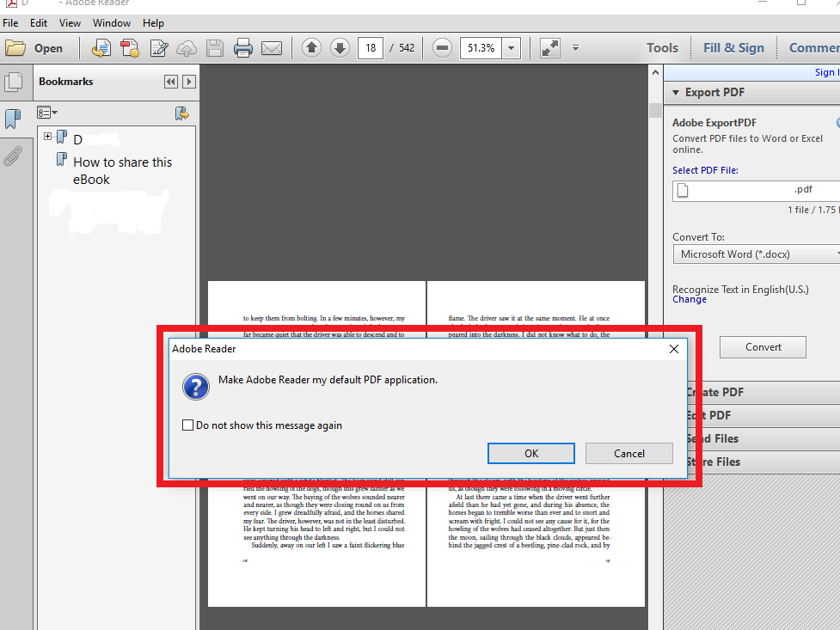This screenshot has width=840, height=630.
Task: Click the zoom out minus button
Action: click(442, 47)
